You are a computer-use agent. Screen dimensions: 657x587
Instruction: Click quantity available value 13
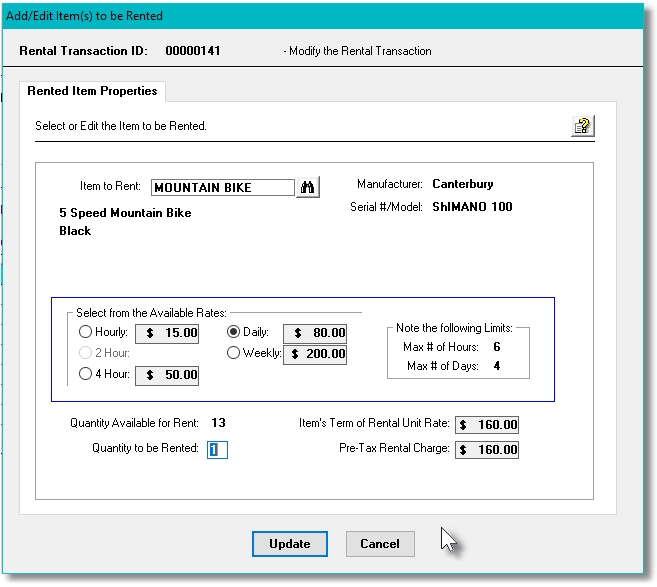pos(218,423)
